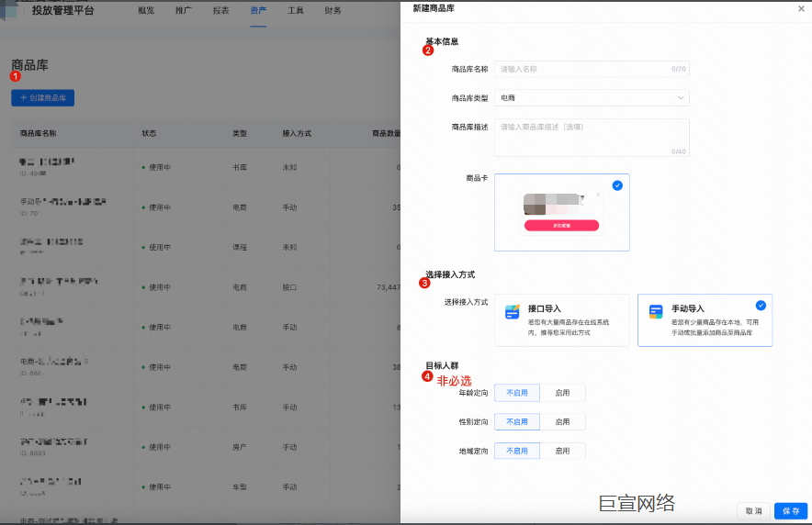Set 地域定向 to 启用
Screen dimensions: 812x525
tap(562, 451)
